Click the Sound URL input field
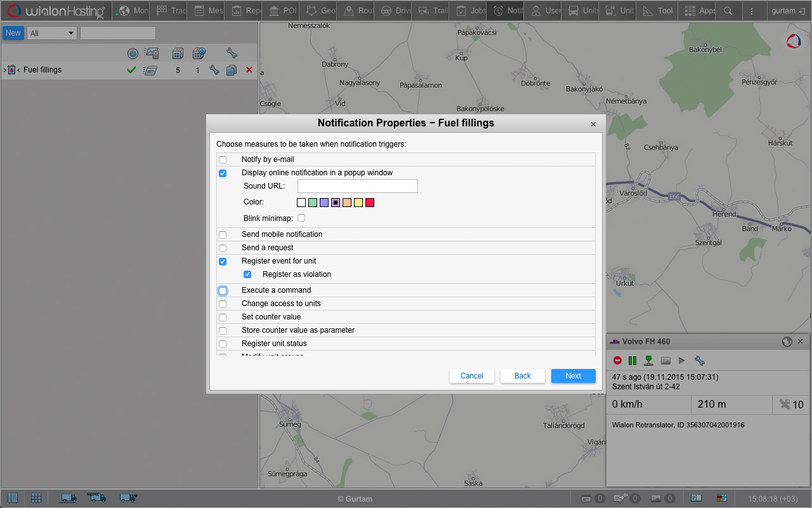The image size is (812, 508). [358, 186]
